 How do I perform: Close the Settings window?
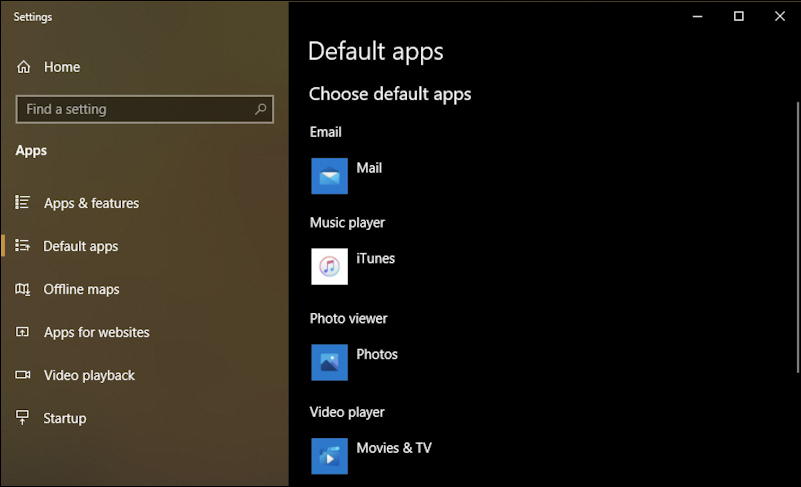780,16
